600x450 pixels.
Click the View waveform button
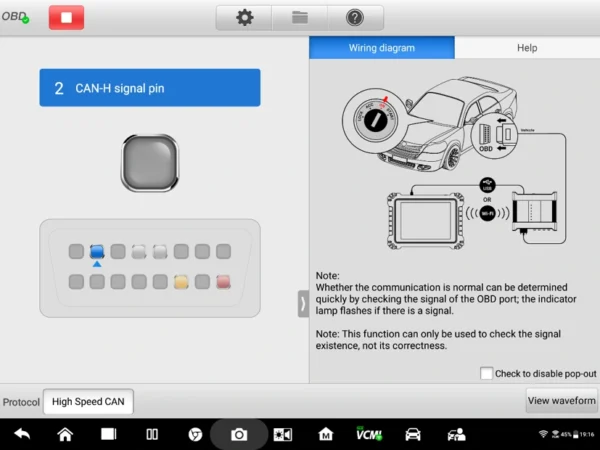coord(561,401)
